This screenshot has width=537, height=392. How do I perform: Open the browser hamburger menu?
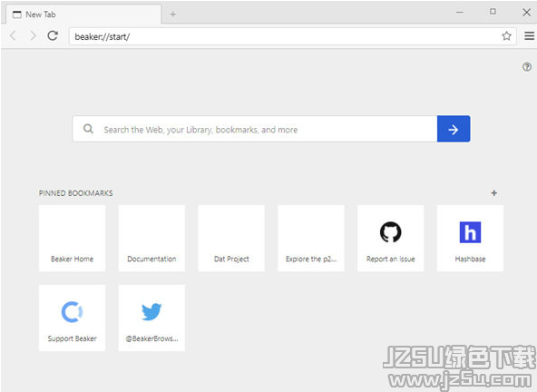pyautogui.click(x=529, y=35)
